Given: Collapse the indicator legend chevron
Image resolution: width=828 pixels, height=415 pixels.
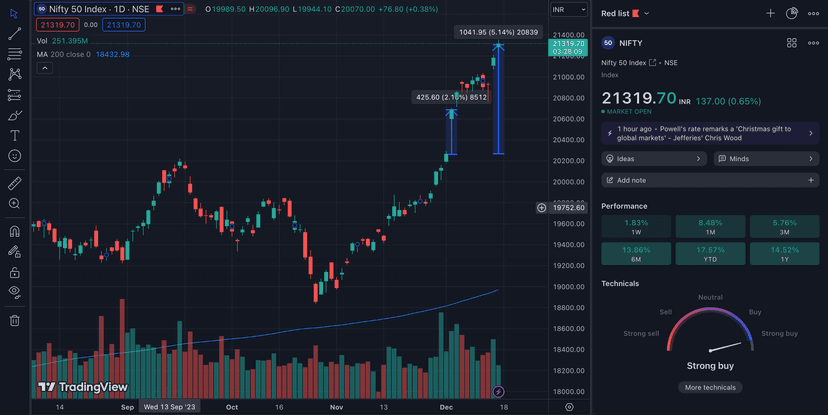Looking at the screenshot, I should (44, 69).
